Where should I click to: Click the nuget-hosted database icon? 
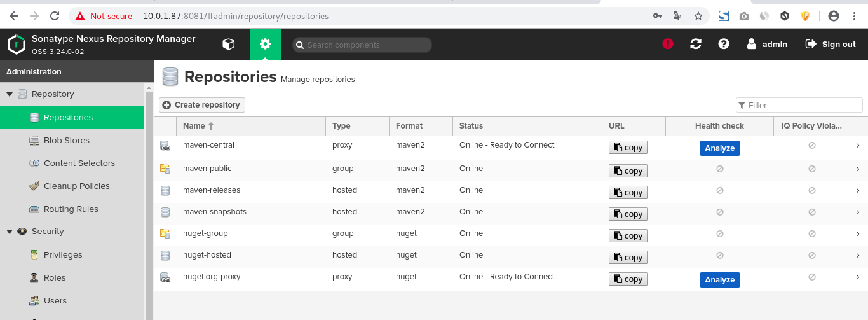[x=165, y=255]
